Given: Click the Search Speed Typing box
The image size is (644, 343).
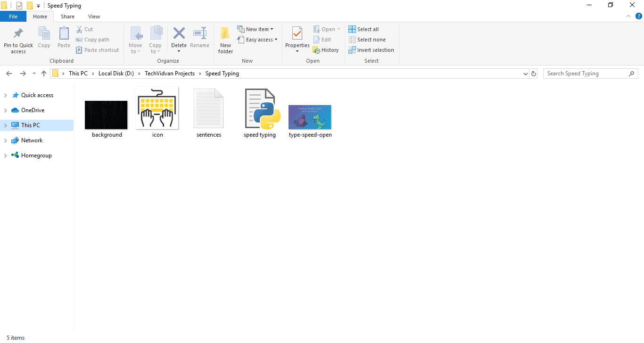Looking at the screenshot, I should coord(586,73).
